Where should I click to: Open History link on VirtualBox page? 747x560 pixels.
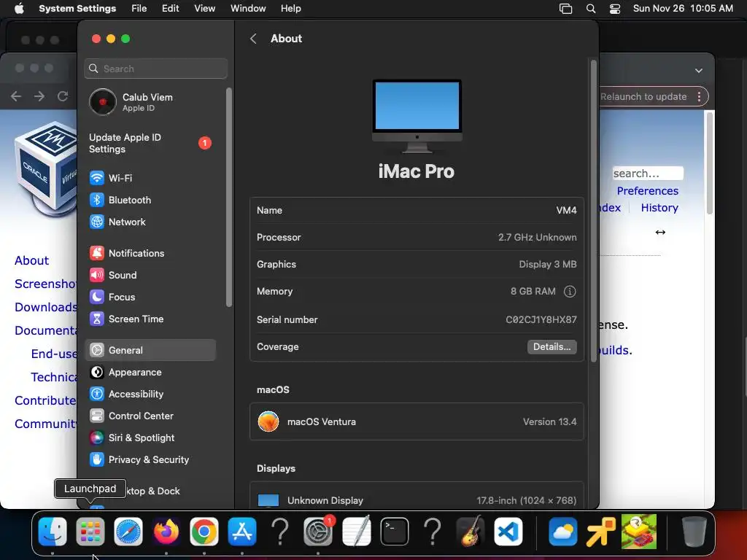(659, 208)
